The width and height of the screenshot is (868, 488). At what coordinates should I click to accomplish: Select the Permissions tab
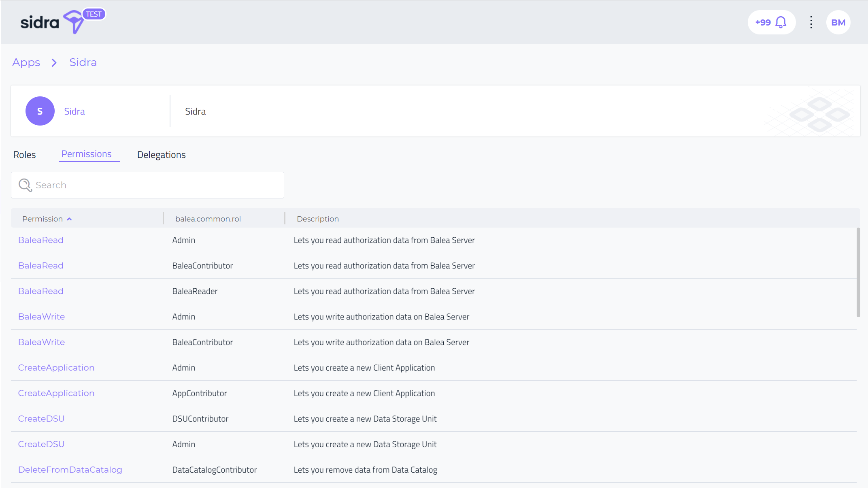86,154
